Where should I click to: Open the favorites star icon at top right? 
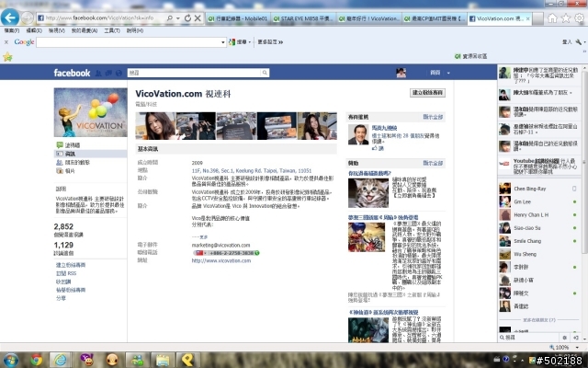pyautogui.click(x=566, y=17)
